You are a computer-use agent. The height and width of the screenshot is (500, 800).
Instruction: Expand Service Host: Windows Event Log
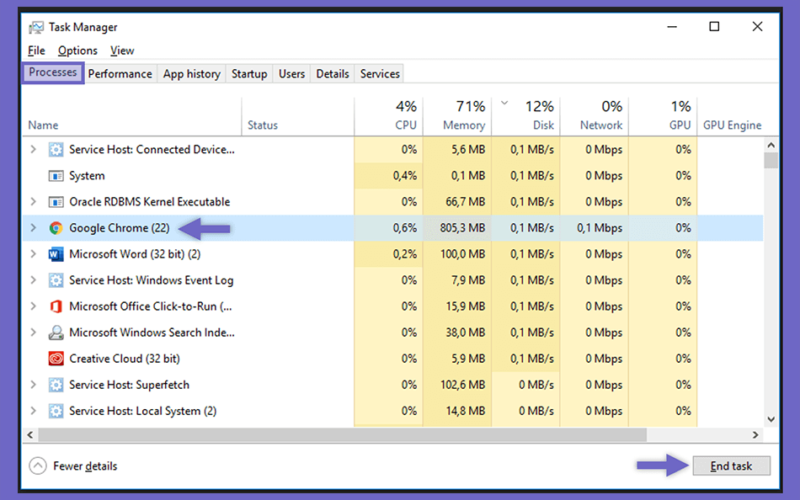pyautogui.click(x=33, y=280)
